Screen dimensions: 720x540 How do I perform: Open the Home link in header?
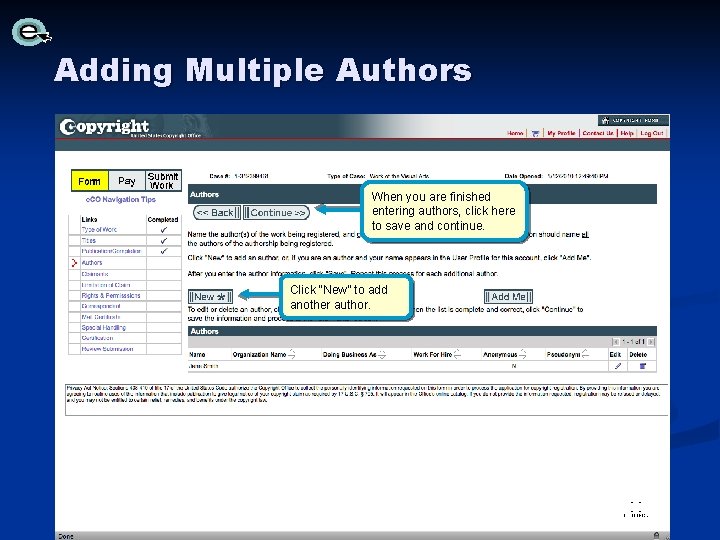(515, 133)
